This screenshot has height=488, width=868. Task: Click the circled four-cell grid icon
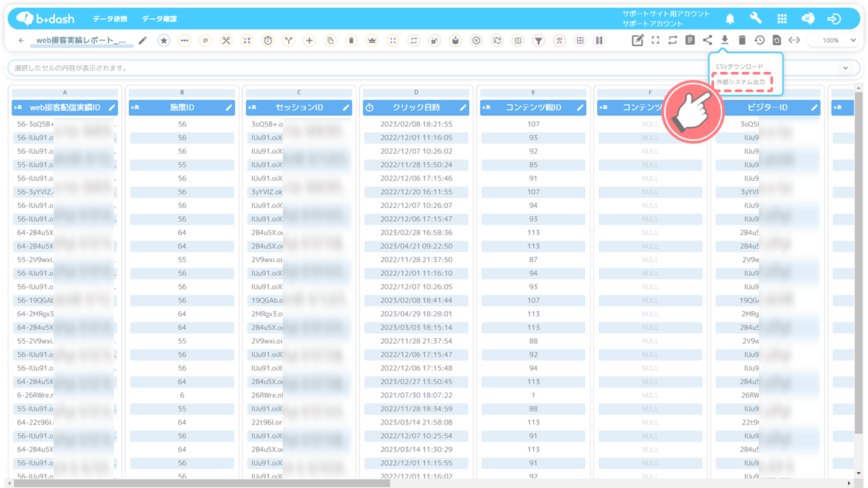point(580,41)
